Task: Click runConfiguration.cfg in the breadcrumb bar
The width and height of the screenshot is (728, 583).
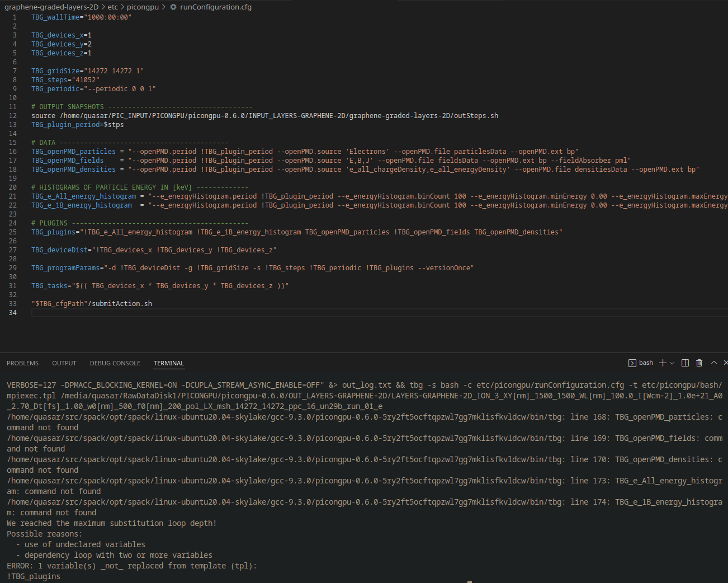Action: pyautogui.click(x=217, y=7)
